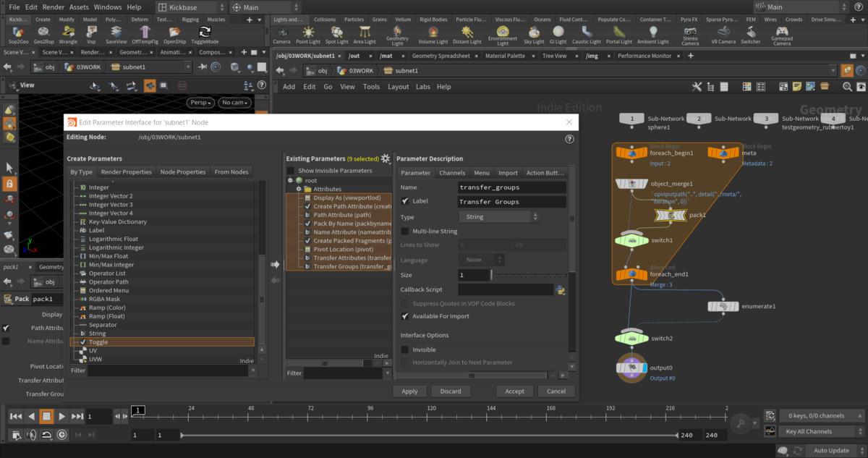Open Auto Update mode dropdown
This screenshot has height=458, width=868.
pyautogui.click(x=835, y=450)
